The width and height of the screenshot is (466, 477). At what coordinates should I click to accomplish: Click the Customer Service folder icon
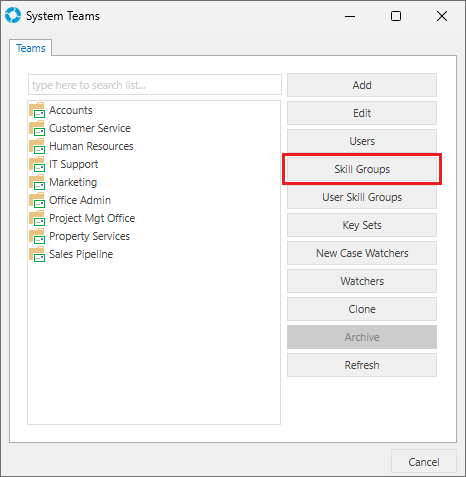coord(37,128)
